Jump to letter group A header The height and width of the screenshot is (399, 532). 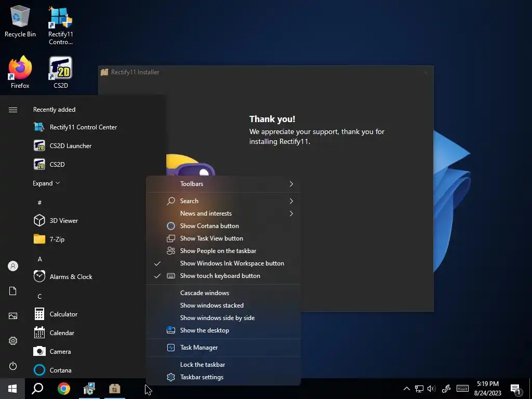[39, 259]
